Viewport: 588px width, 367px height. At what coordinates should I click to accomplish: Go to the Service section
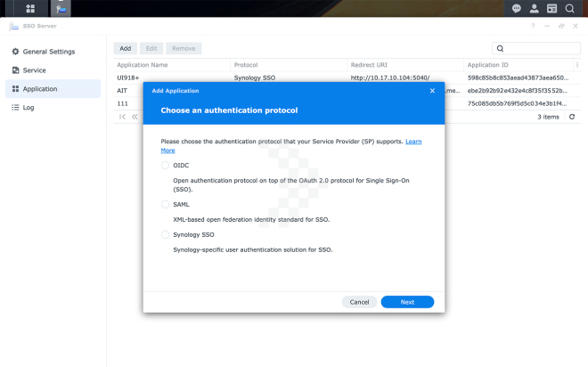(x=34, y=70)
